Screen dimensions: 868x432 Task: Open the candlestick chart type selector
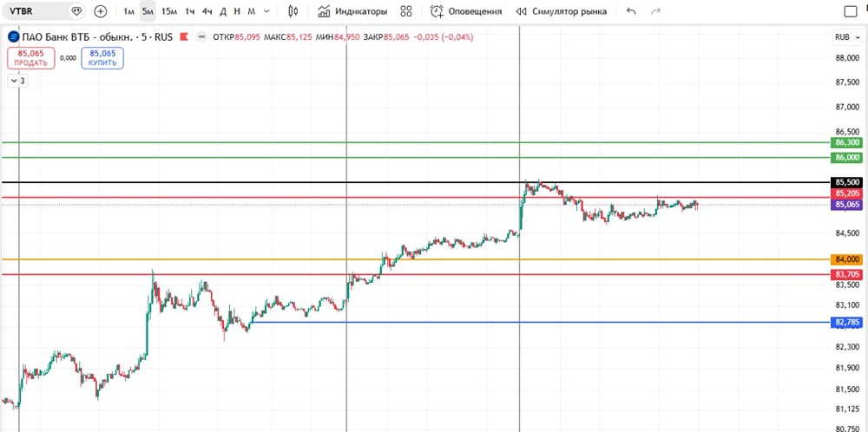pos(294,11)
